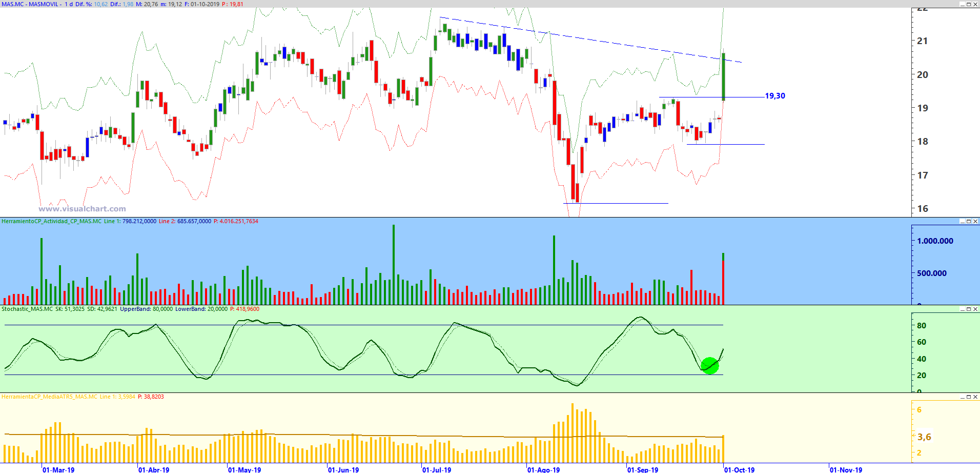Screen dimensions: 980x473
Task: Click the 'SK: 51,3025' value
Action: (x=70, y=309)
